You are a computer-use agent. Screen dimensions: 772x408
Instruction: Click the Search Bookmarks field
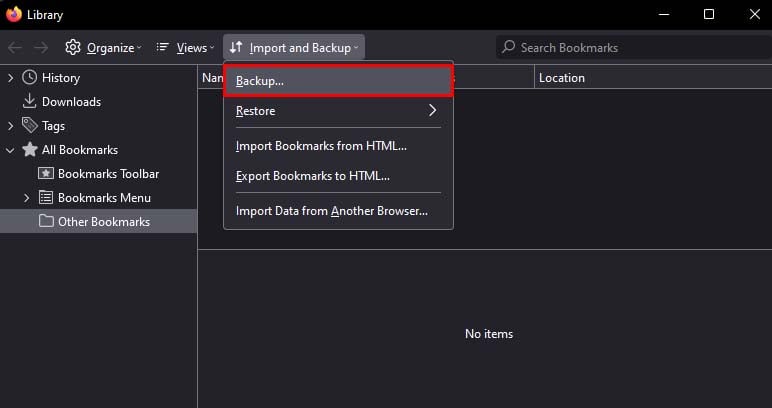click(630, 47)
